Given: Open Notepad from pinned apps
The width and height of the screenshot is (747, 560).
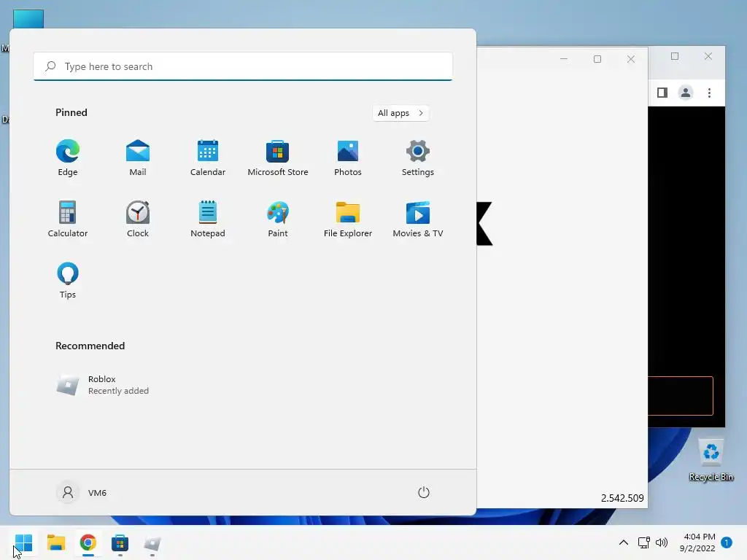Looking at the screenshot, I should pos(208,219).
